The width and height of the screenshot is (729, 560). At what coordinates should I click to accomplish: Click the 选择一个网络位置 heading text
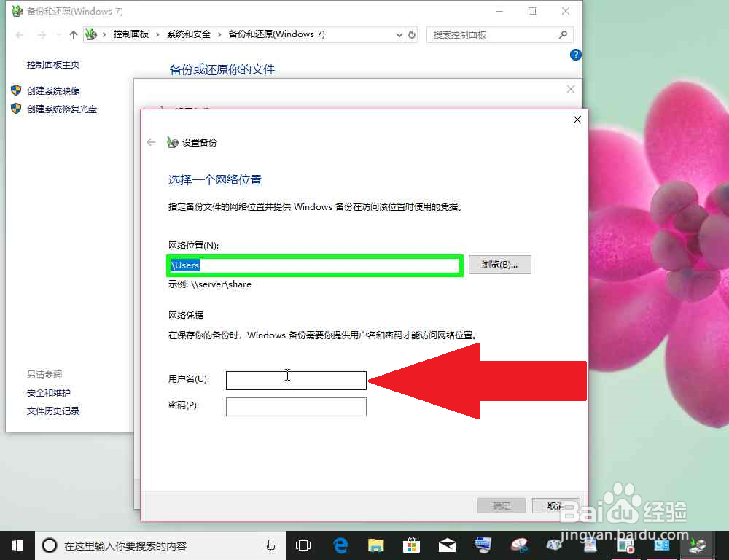(215, 180)
